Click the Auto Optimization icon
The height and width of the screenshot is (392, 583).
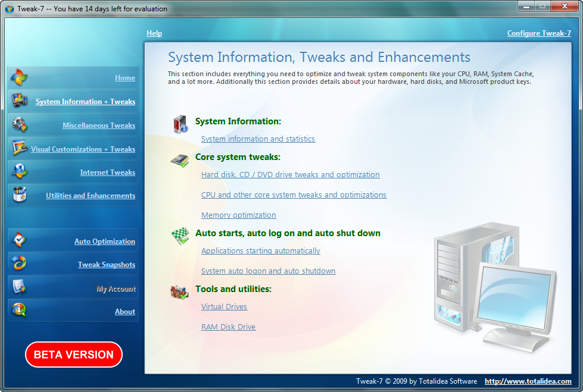click(19, 240)
